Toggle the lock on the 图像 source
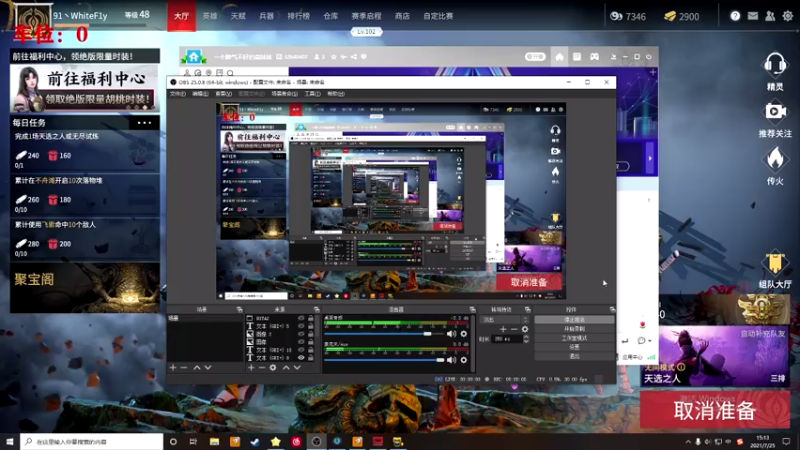The image size is (800, 450). pyautogui.click(x=310, y=342)
